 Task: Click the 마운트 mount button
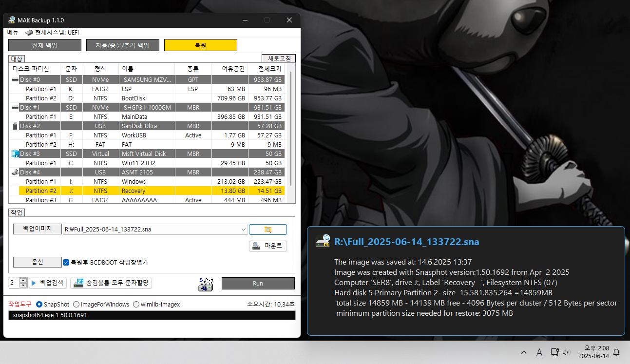click(x=267, y=246)
